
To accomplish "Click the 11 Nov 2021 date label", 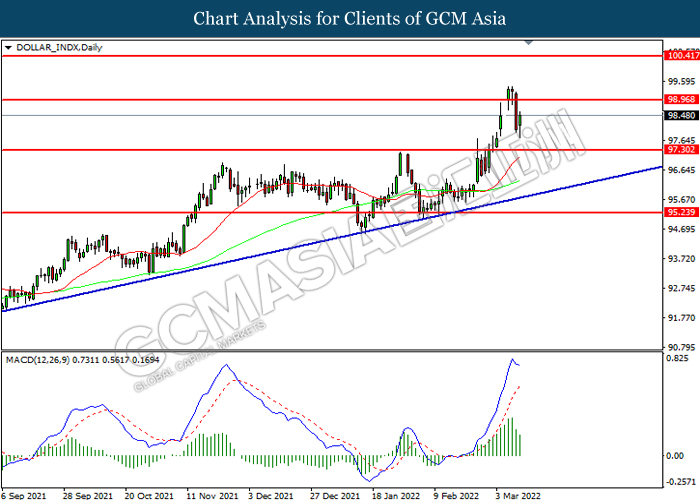I will pos(212,495).
